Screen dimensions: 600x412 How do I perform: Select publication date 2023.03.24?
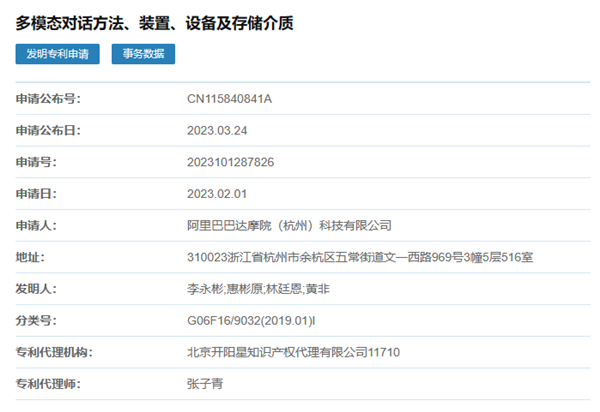[217, 130]
